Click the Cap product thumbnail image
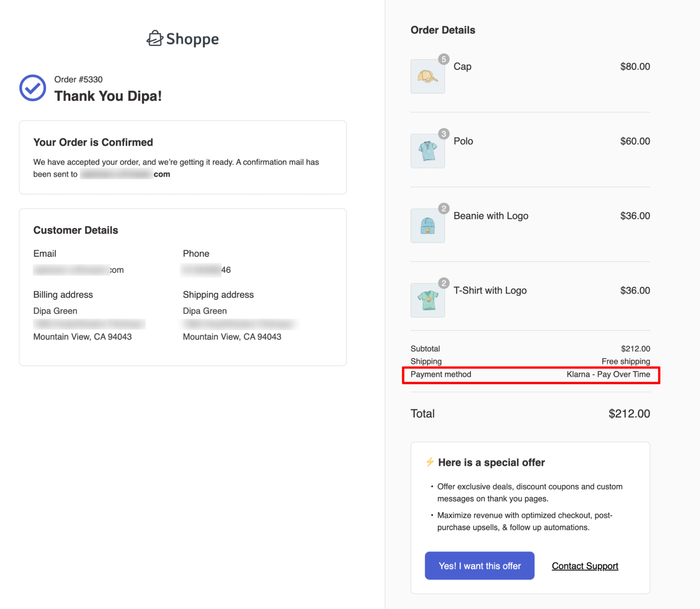Screen dimensions: 700x609 pyautogui.click(x=427, y=76)
